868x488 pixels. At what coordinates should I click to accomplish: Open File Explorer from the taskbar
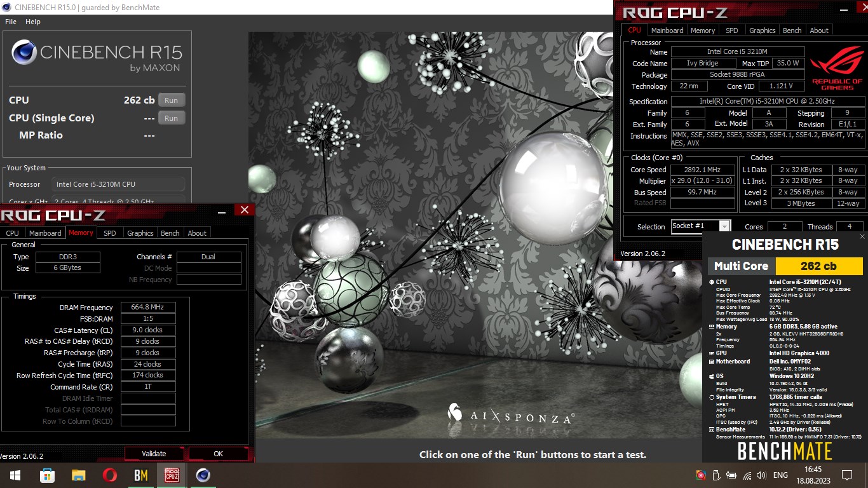[x=78, y=475]
